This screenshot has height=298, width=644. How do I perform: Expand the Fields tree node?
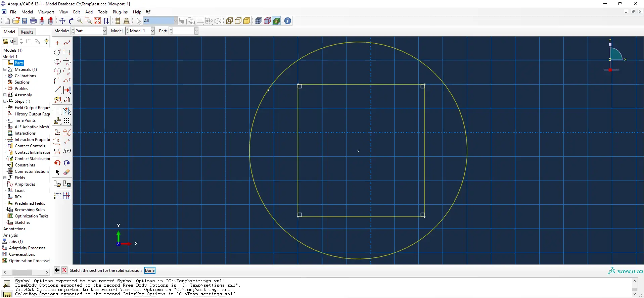point(5,178)
